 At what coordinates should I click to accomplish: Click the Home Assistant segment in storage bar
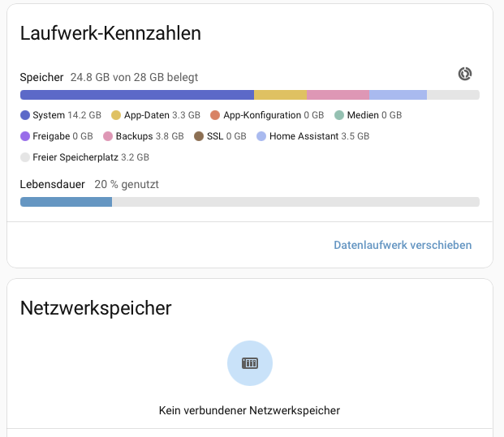(x=398, y=95)
